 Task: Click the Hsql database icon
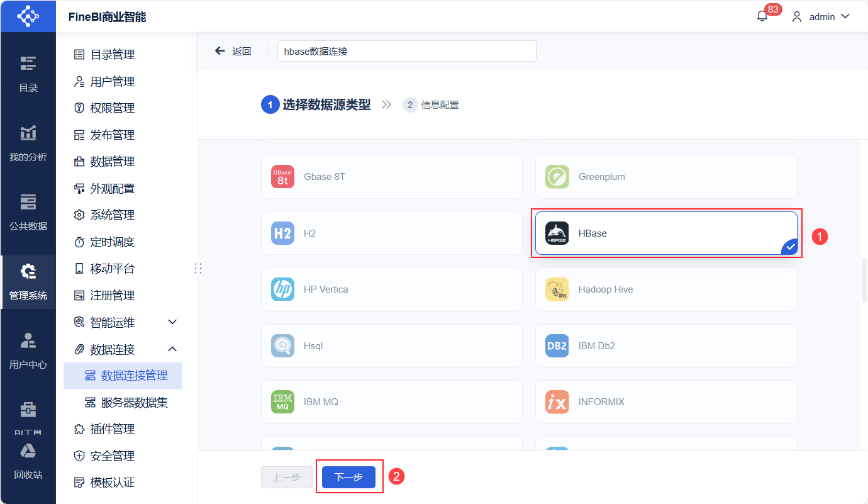(282, 346)
